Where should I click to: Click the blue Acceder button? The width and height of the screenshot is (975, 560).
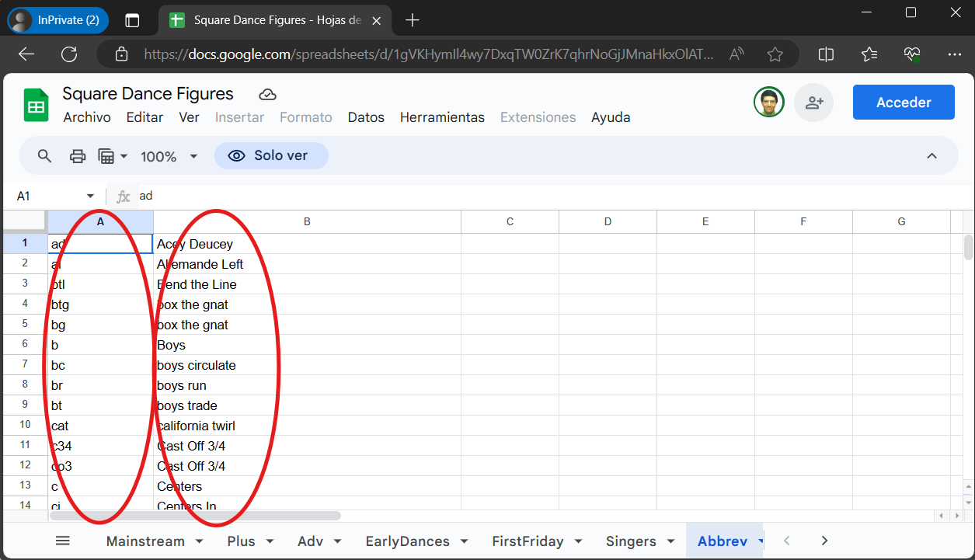click(904, 103)
